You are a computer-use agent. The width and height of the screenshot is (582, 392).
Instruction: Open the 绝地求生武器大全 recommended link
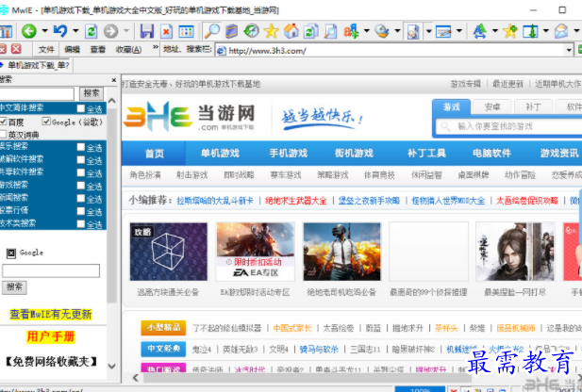point(296,201)
